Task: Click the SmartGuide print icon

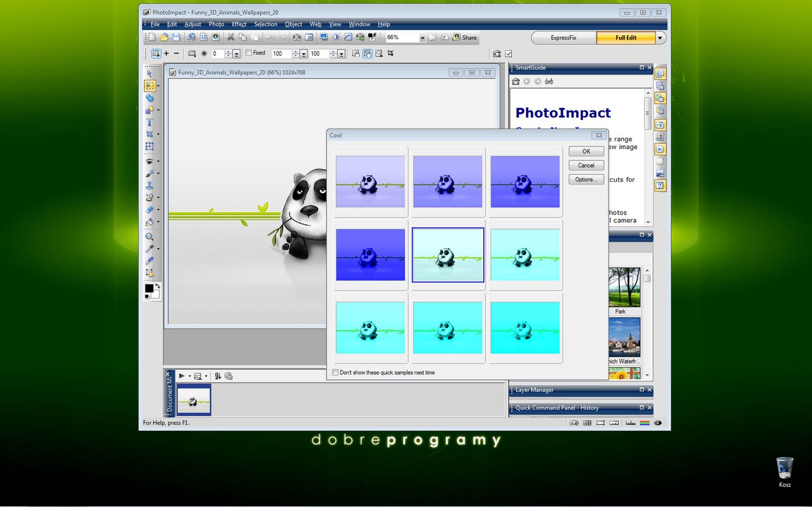Action: 549,81
